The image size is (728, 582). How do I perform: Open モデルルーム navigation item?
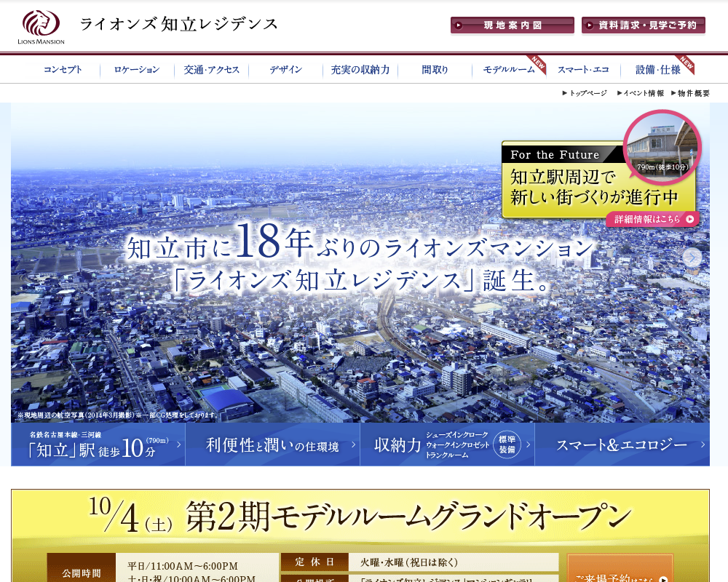[509, 70]
